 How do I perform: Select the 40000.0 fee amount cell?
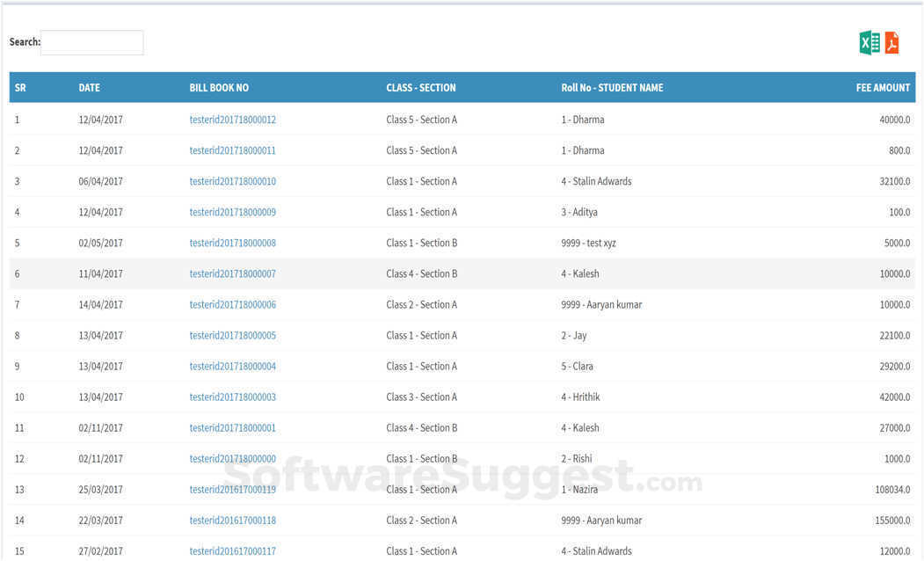click(x=894, y=120)
